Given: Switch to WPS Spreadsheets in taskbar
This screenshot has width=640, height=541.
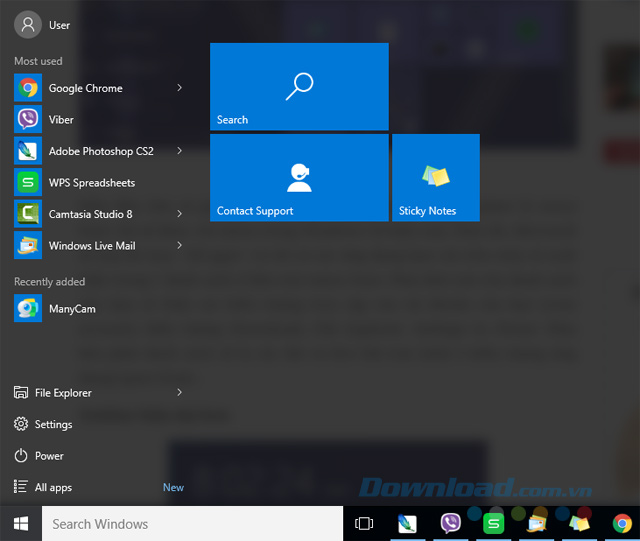Looking at the screenshot, I should click(x=493, y=523).
